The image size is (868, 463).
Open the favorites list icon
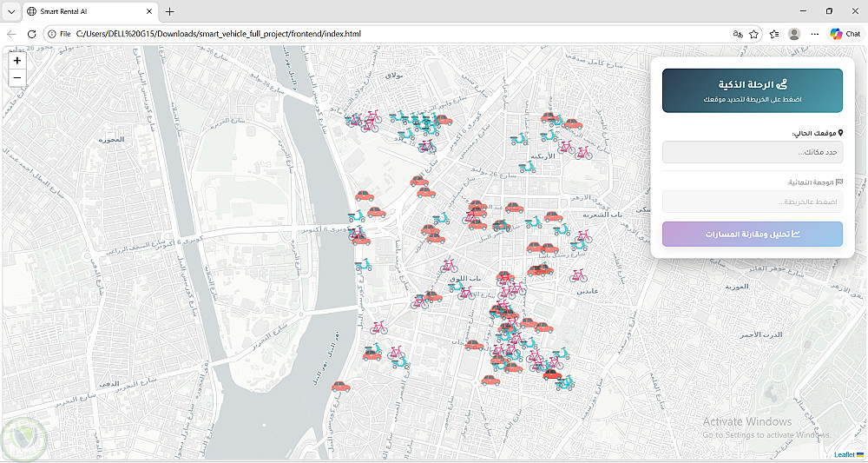(774, 34)
